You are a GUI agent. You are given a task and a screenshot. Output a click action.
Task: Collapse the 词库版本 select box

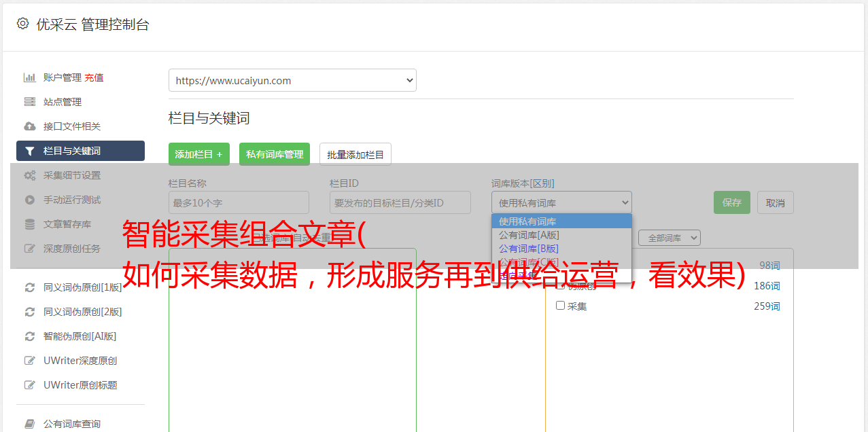[x=561, y=202]
